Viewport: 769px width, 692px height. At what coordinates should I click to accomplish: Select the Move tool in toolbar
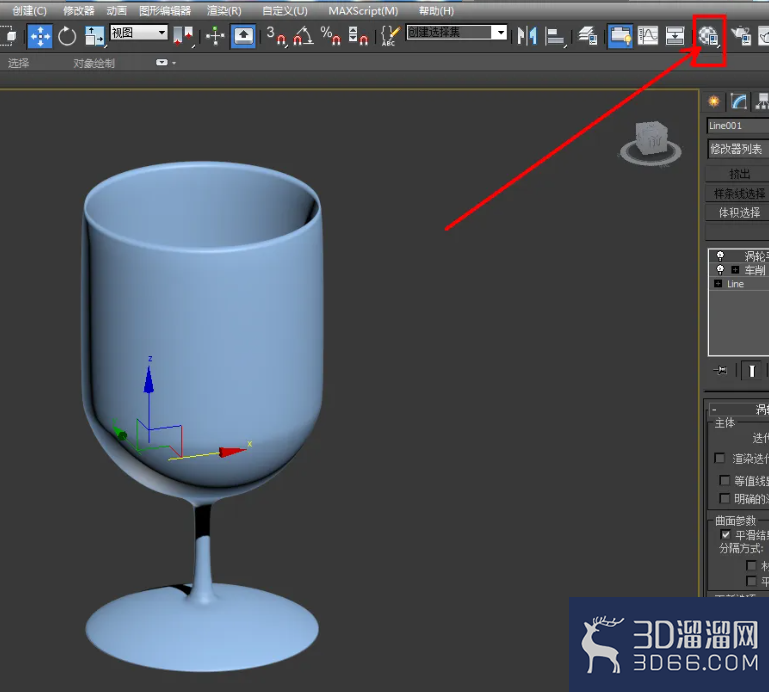click(40, 36)
